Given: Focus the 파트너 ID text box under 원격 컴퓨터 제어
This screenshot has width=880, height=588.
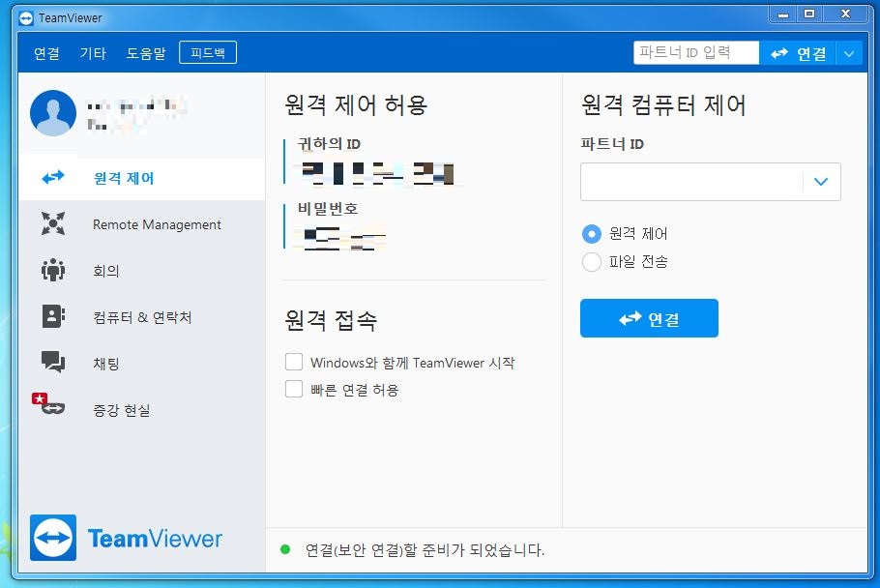Looking at the screenshot, I should coord(691,182).
